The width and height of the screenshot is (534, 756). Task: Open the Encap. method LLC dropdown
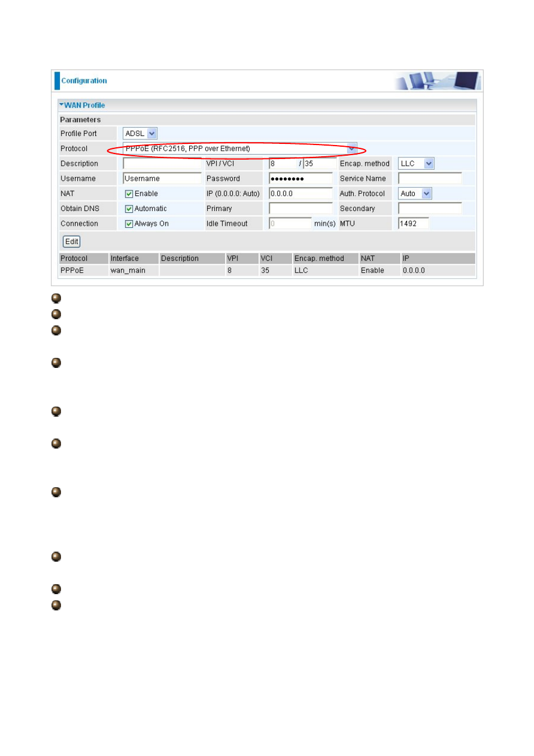pos(416,164)
